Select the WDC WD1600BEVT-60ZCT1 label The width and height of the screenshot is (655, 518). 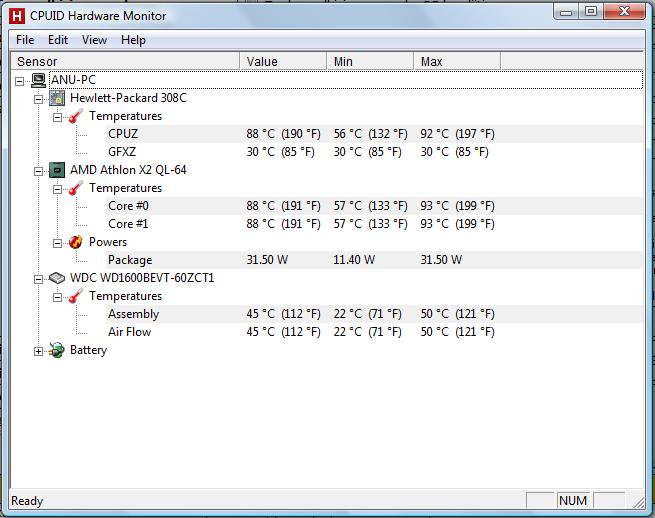(142, 278)
